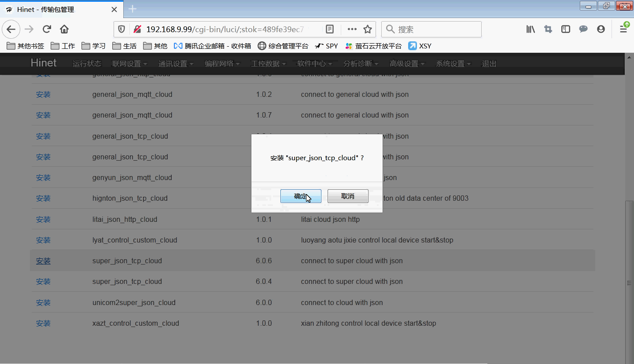The image size is (634, 364).
Task: Click the 退出 logout menu item
Action: (489, 64)
